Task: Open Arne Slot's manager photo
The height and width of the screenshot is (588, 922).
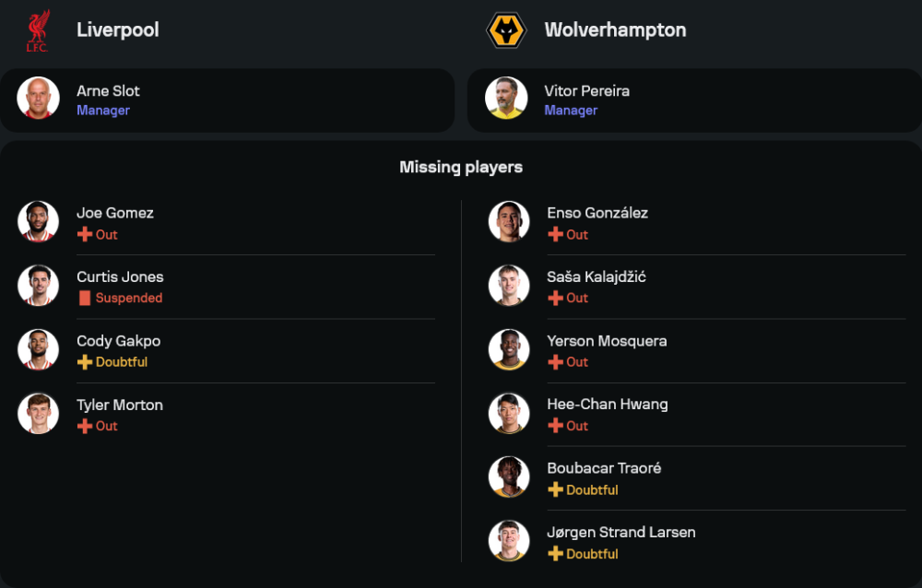Action: [39, 99]
